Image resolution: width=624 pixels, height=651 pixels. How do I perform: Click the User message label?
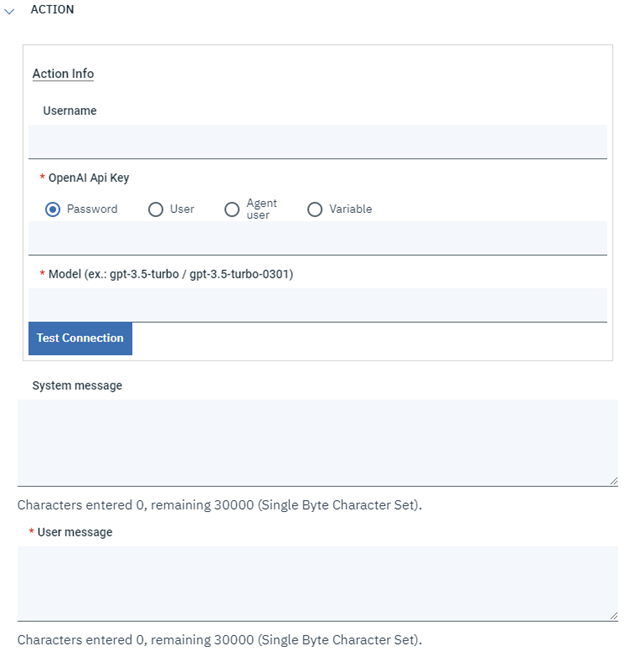tap(75, 532)
